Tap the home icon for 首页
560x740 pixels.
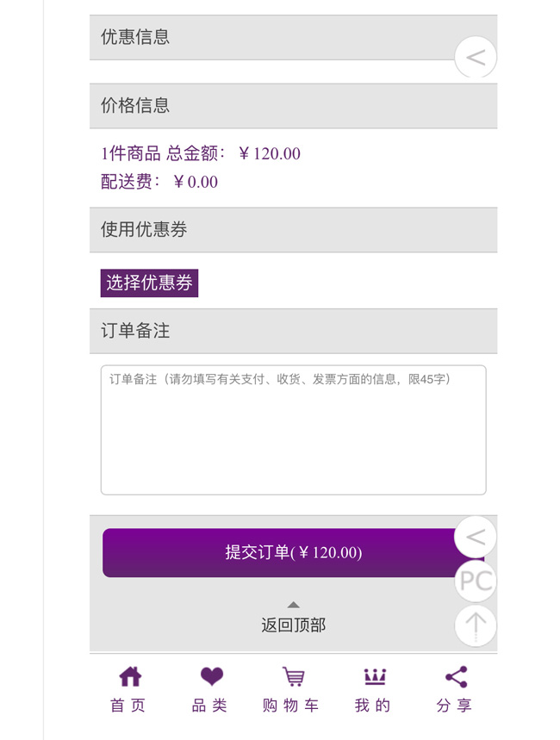[129, 677]
